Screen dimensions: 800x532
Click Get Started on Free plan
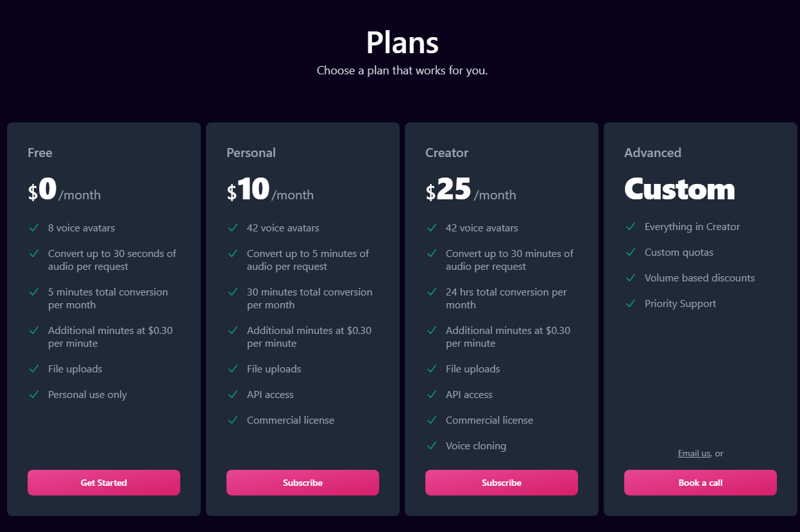click(x=104, y=483)
